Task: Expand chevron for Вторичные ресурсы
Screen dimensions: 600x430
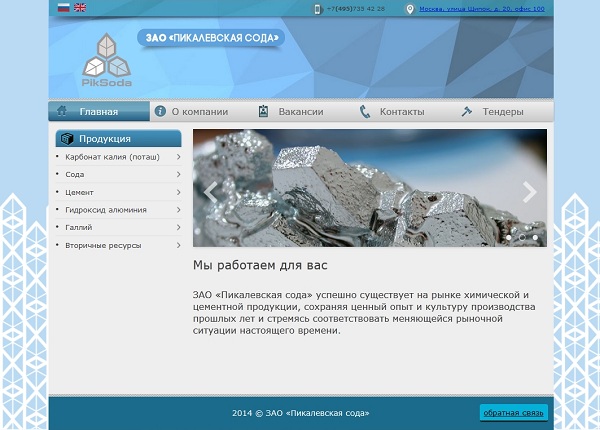Action: tap(178, 245)
